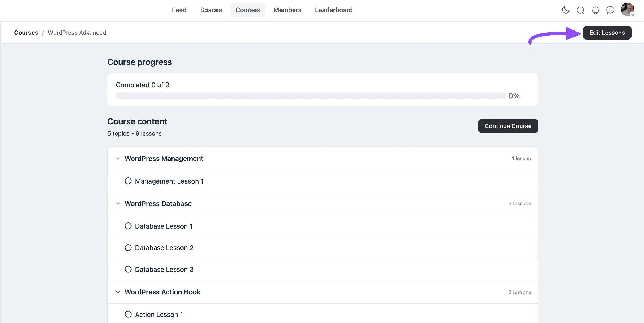The height and width of the screenshot is (323, 644).
Task: Collapse WordPress Action Hook chevron
Action: coord(118,292)
